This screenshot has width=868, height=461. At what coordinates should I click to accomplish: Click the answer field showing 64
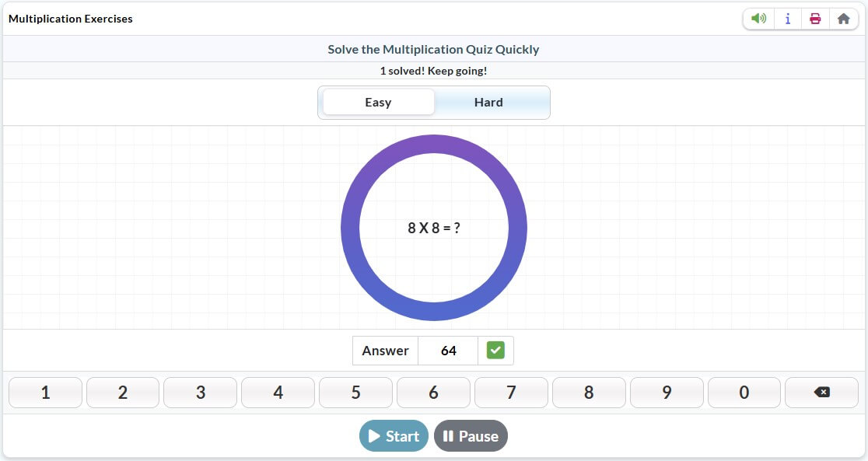pos(449,350)
